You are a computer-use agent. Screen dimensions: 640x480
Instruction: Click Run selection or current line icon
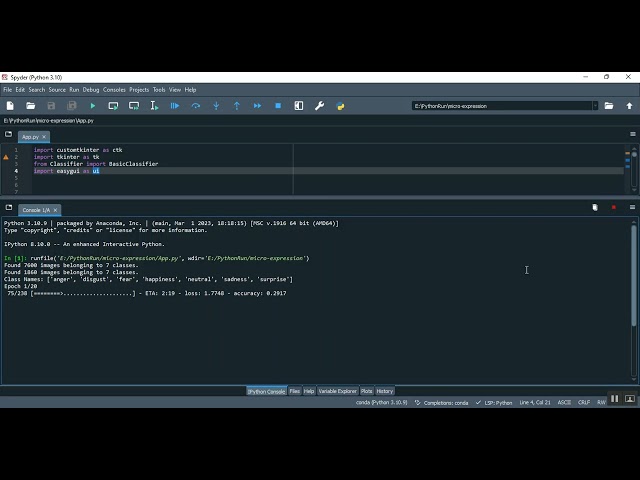154,106
